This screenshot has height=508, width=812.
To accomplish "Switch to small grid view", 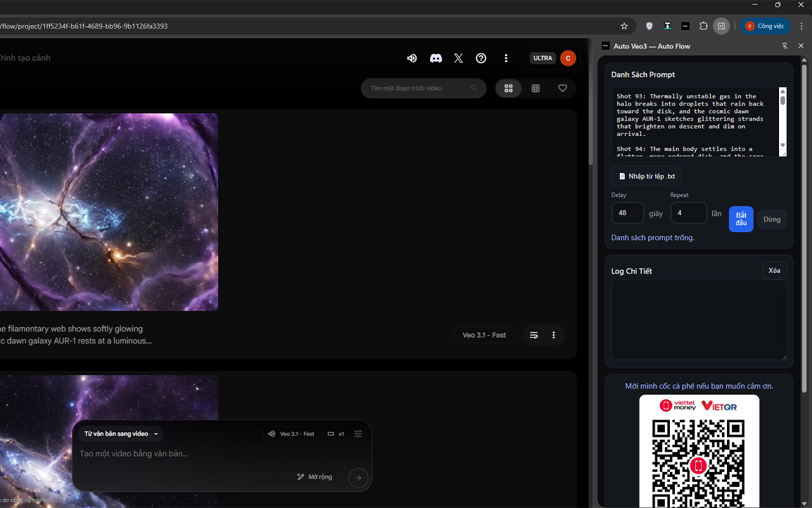I will (535, 88).
